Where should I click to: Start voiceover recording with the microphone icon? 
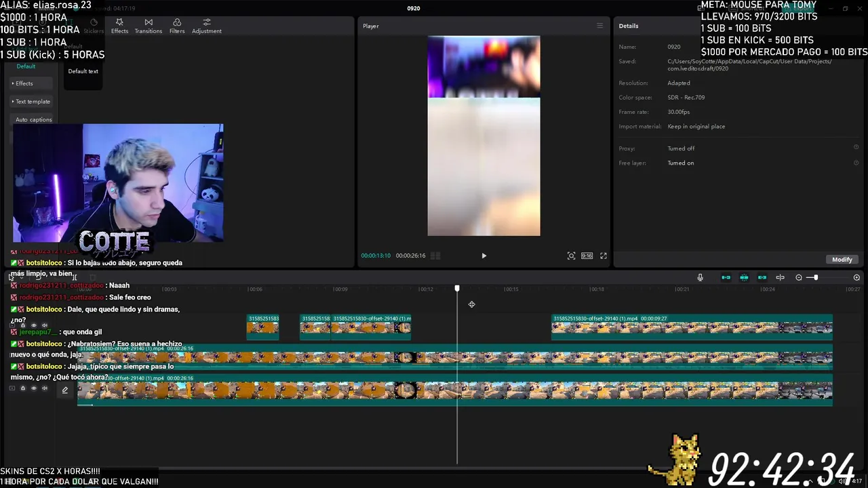pos(700,277)
